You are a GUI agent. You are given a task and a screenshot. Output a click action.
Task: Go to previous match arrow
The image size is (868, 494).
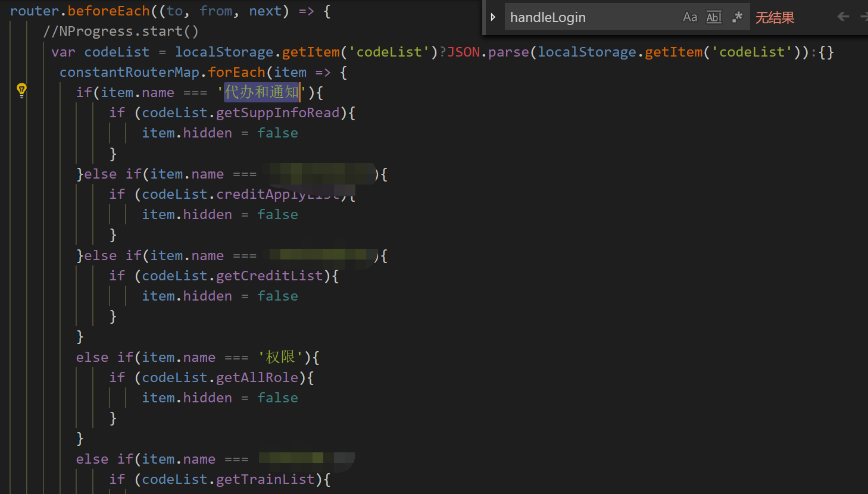coord(843,17)
